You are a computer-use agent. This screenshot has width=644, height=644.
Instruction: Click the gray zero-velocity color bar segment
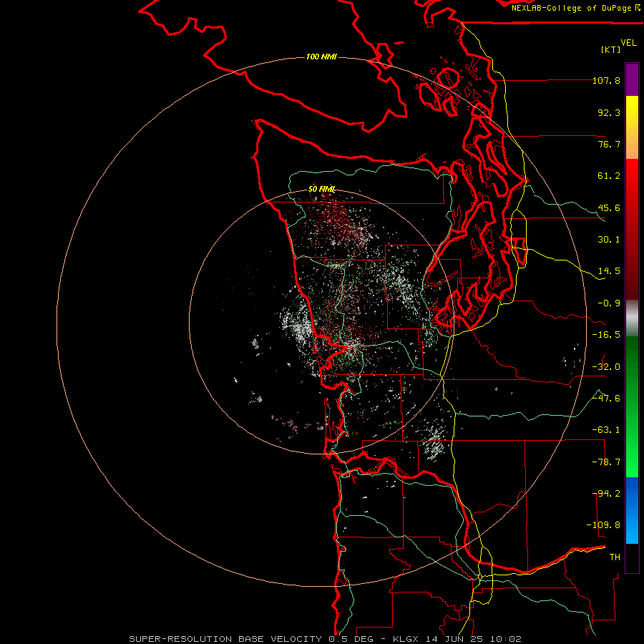[x=632, y=318]
